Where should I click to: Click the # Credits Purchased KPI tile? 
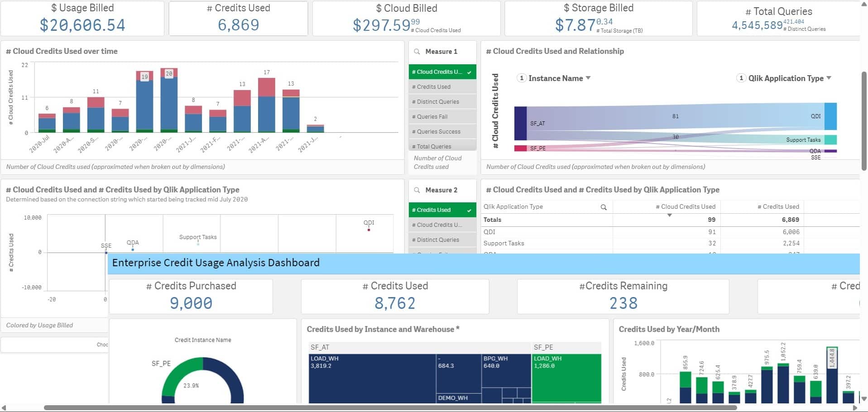pos(191,296)
